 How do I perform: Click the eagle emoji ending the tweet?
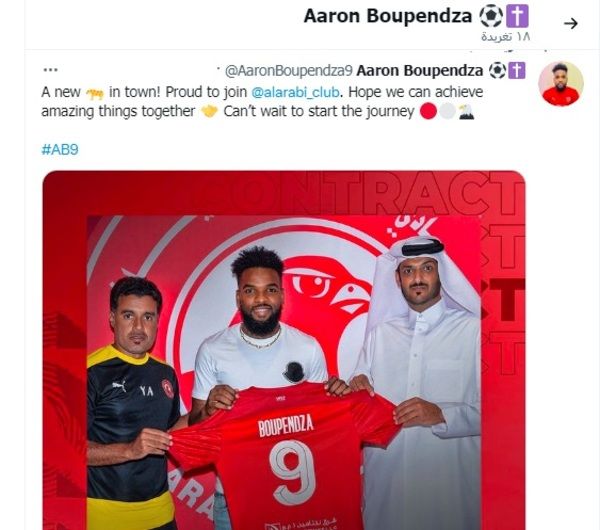tap(466, 112)
